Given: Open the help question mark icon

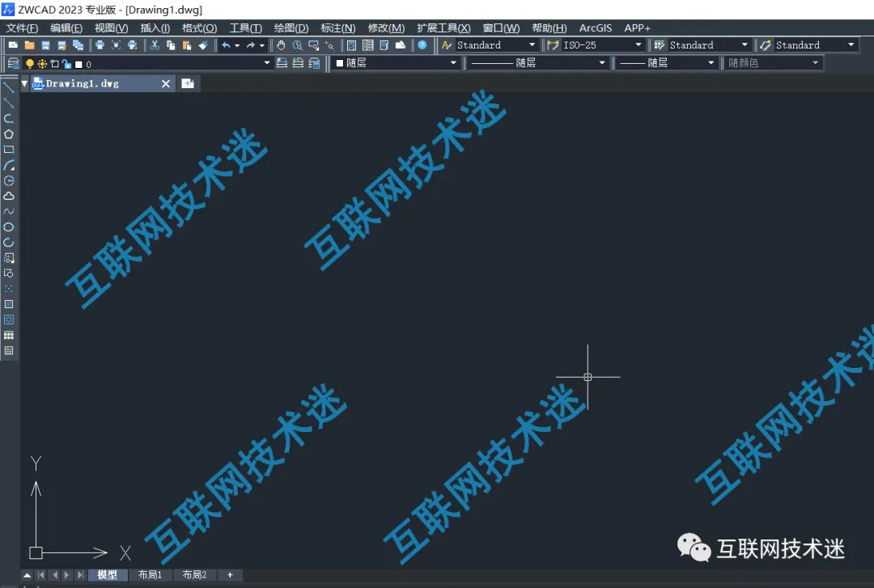Looking at the screenshot, I should pyautogui.click(x=422, y=45).
